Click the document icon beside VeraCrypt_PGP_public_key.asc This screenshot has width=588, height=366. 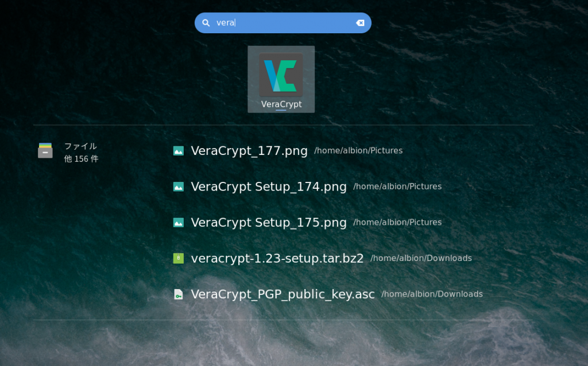pos(179,294)
